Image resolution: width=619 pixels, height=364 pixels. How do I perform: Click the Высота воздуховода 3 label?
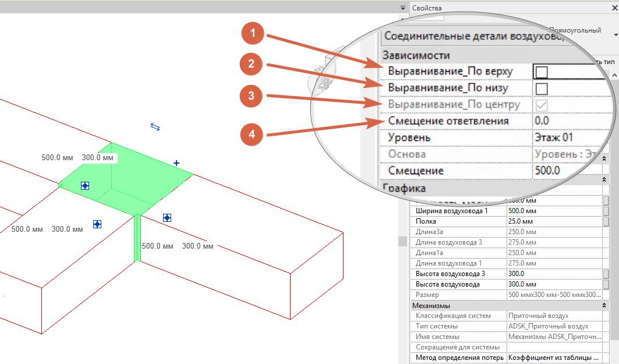[451, 274]
